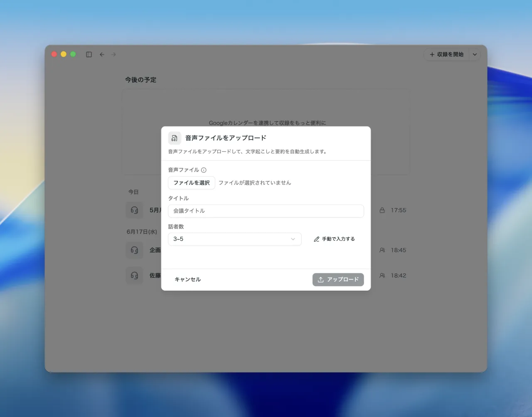Click the green maximize window button
Image resolution: width=532 pixels, height=417 pixels.
coord(73,54)
